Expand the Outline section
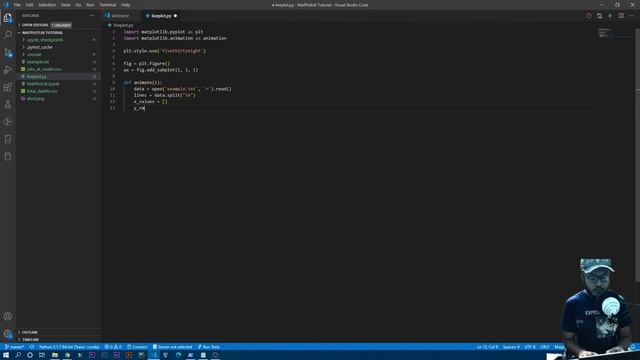The image size is (640, 360). pos(29,332)
